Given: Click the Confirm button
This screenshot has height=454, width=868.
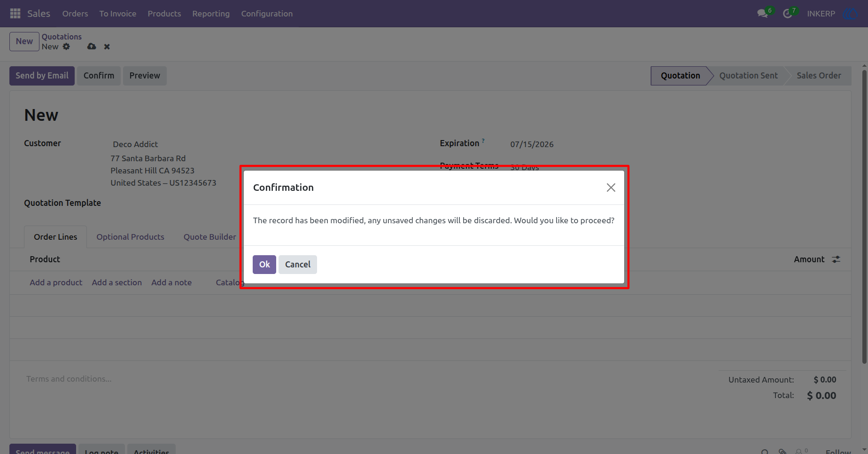Looking at the screenshot, I should tap(99, 76).
